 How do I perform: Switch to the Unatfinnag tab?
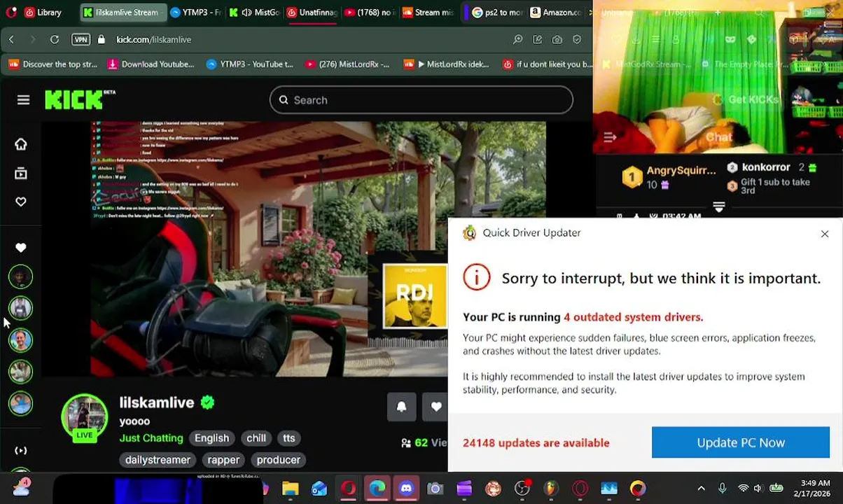point(312,13)
